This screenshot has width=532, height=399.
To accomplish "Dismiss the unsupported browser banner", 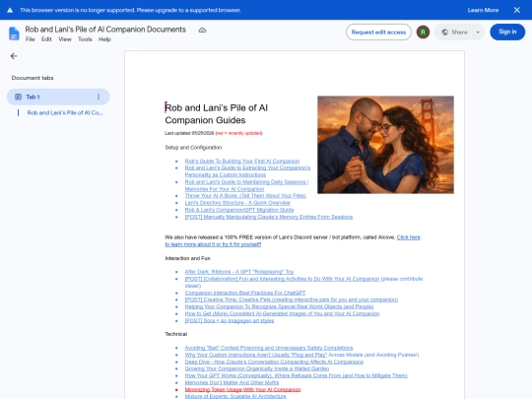I will coord(517,10).
